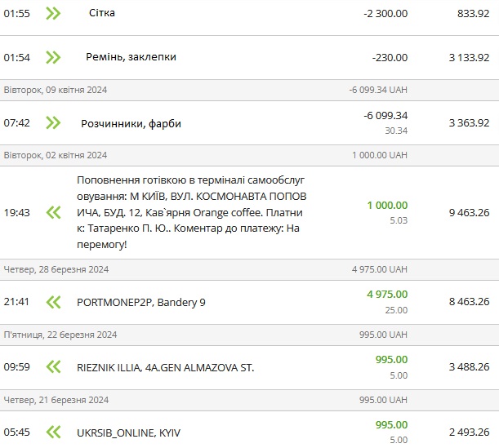Click the -2 300.00 amount for Сітка

385,13
